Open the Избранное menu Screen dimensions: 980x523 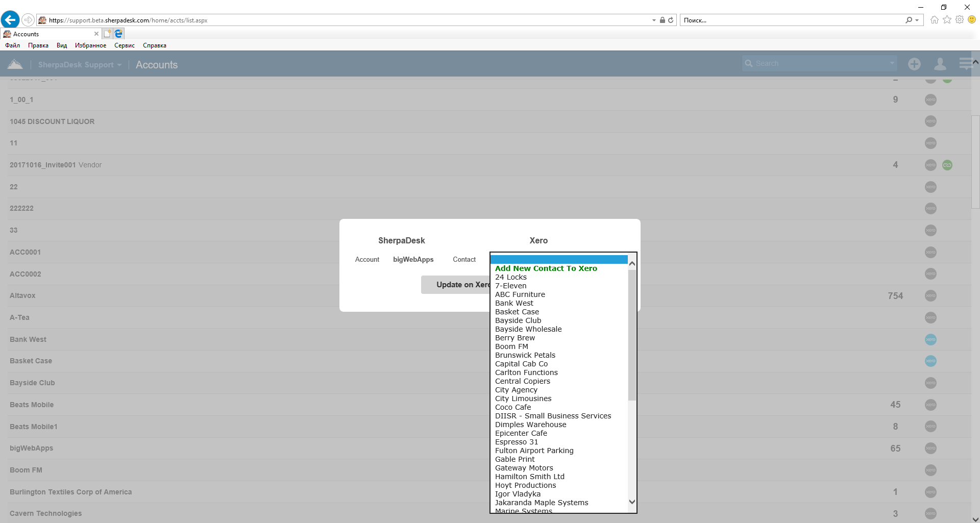tap(90, 45)
